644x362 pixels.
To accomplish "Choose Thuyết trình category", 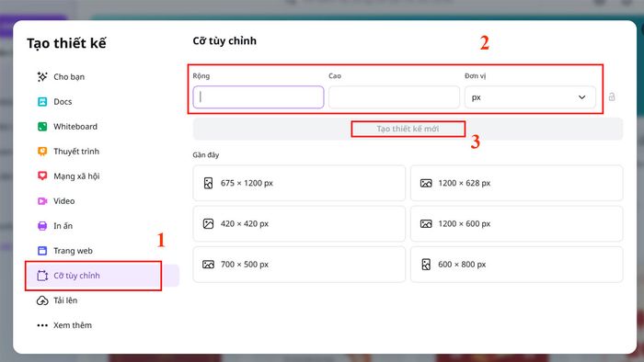I will tap(102, 152).
